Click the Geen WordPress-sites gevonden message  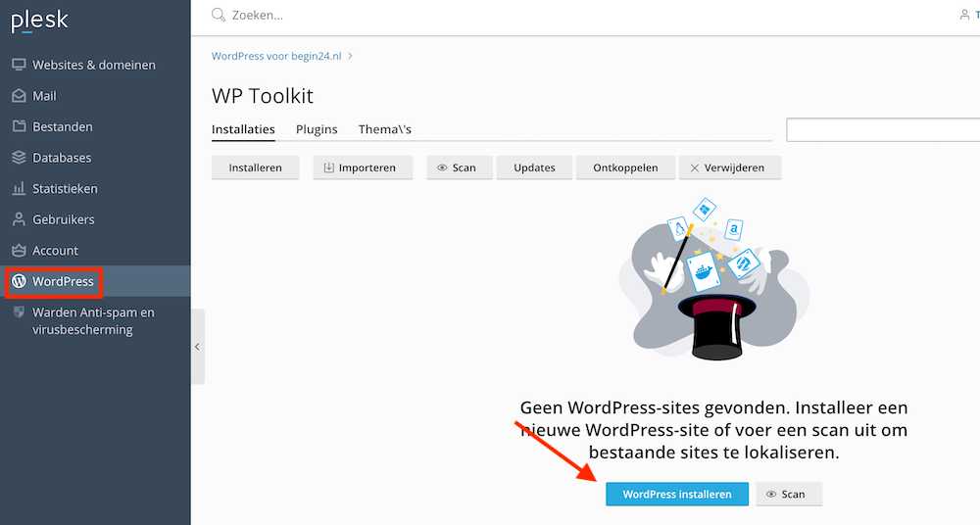pos(713,430)
